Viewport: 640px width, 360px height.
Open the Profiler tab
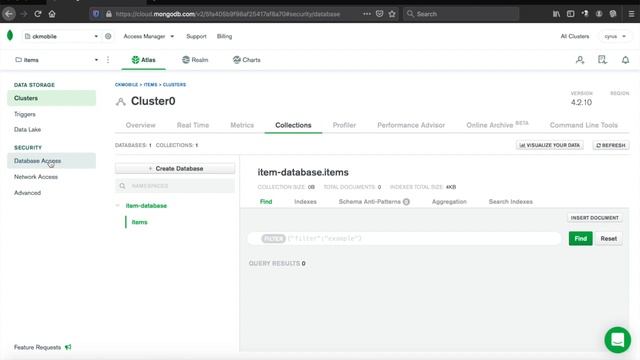point(344,125)
